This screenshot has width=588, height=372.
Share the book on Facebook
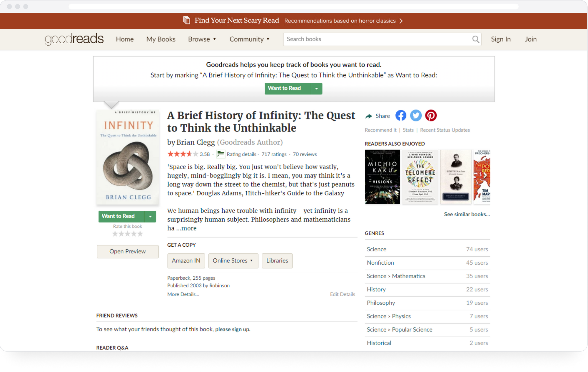tap(401, 116)
